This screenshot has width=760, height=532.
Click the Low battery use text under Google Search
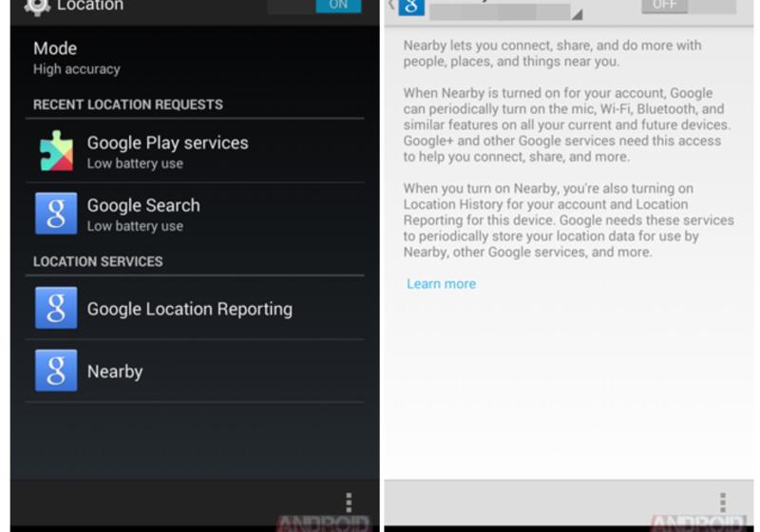pos(135,226)
